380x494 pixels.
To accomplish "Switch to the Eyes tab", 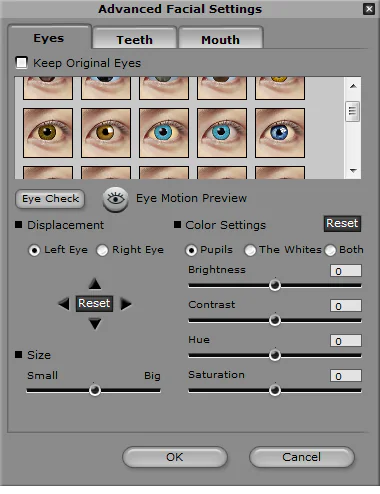I will (x=49, y=38).
